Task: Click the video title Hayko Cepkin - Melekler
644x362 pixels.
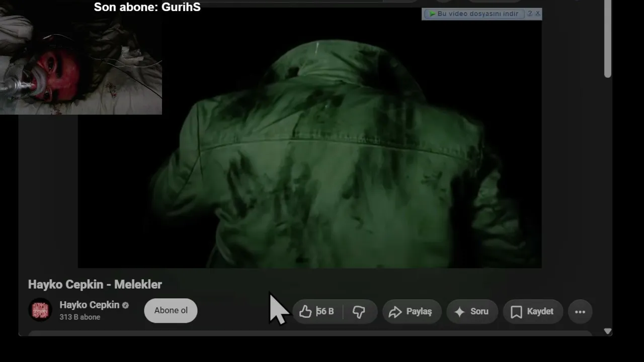Action: coord(95,285)
